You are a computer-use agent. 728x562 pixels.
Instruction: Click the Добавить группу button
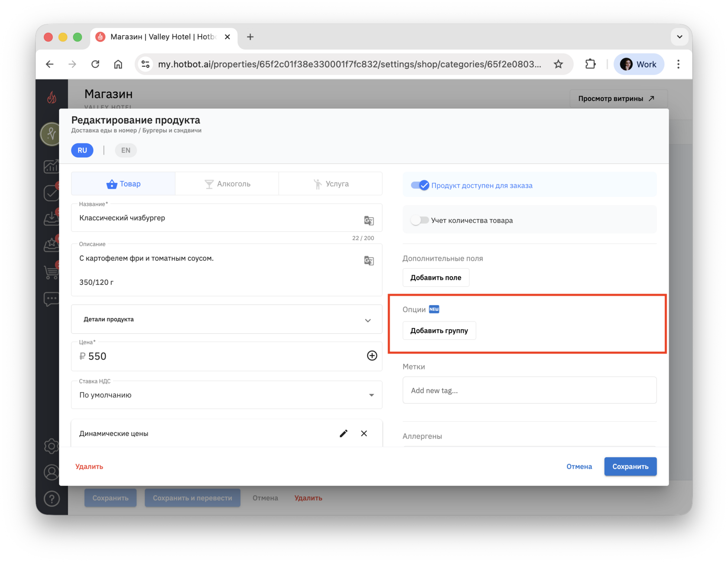[439, 331]
